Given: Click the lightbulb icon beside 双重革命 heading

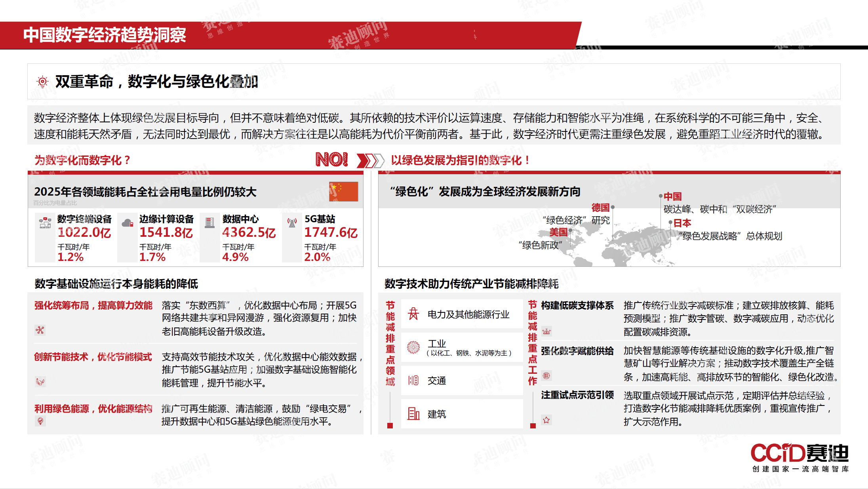Looking at the screenshot, I should pyautogui.click(x=42, y=82).
